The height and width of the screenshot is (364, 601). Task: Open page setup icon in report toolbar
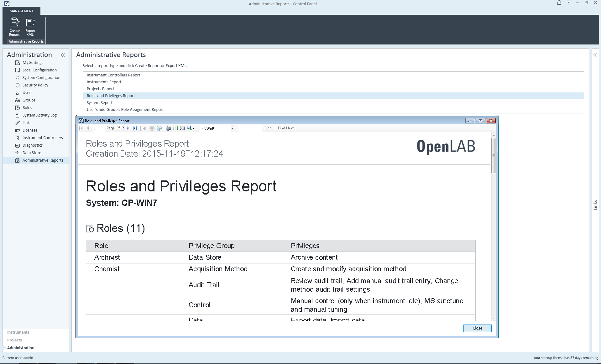click(x=182, y=128)
